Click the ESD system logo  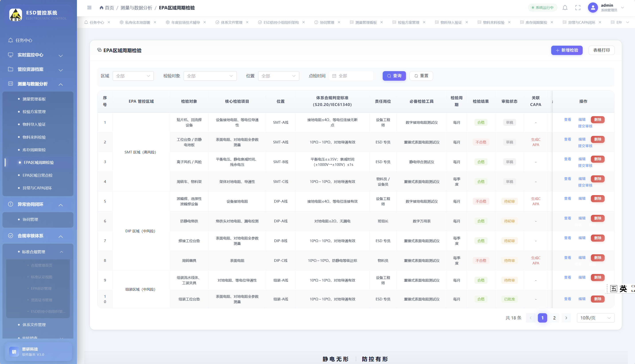pyautogui.click(x=16, y=14)
